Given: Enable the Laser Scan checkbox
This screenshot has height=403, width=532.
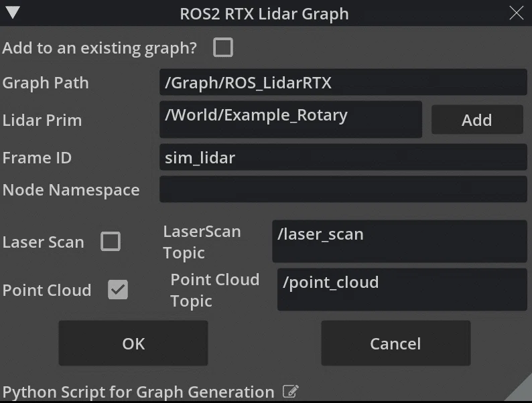Looking at the screenshot, I should tap(111, 241).
